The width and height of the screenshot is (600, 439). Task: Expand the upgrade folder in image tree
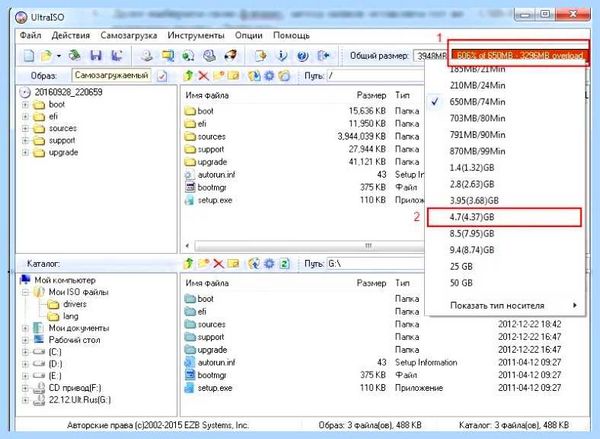(25, 152)
